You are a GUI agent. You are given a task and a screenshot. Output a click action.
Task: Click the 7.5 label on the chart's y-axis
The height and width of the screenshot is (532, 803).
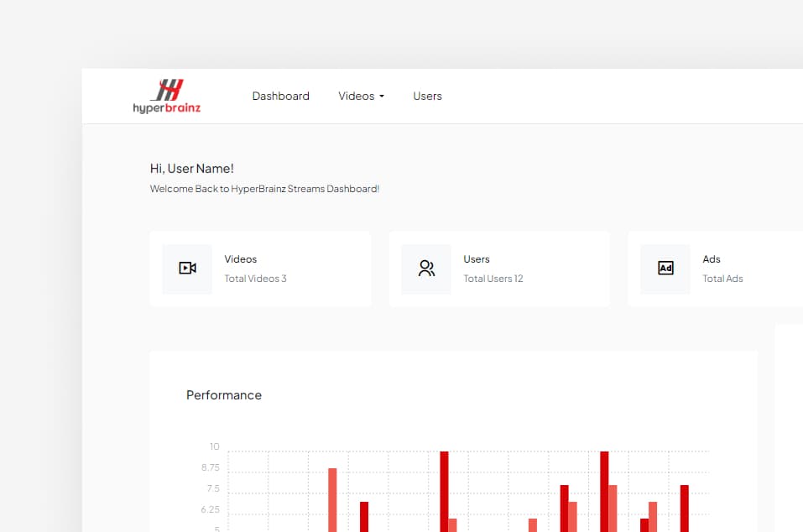211,488
